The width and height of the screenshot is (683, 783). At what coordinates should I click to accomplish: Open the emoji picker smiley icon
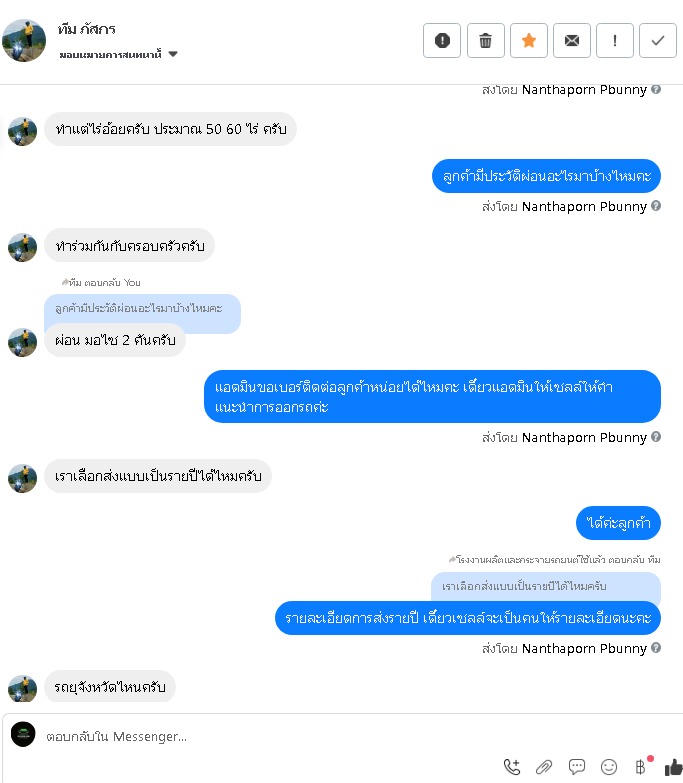click(x=609, y=767)
